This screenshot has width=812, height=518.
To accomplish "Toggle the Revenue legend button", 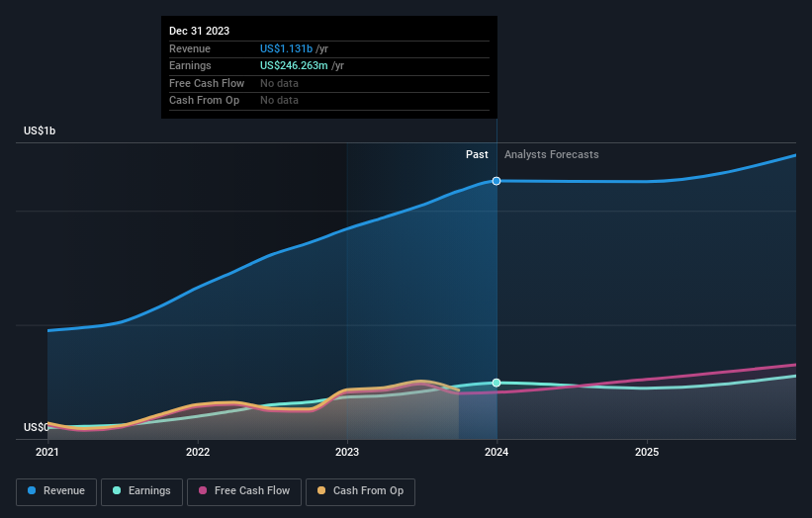I will 56,491.
